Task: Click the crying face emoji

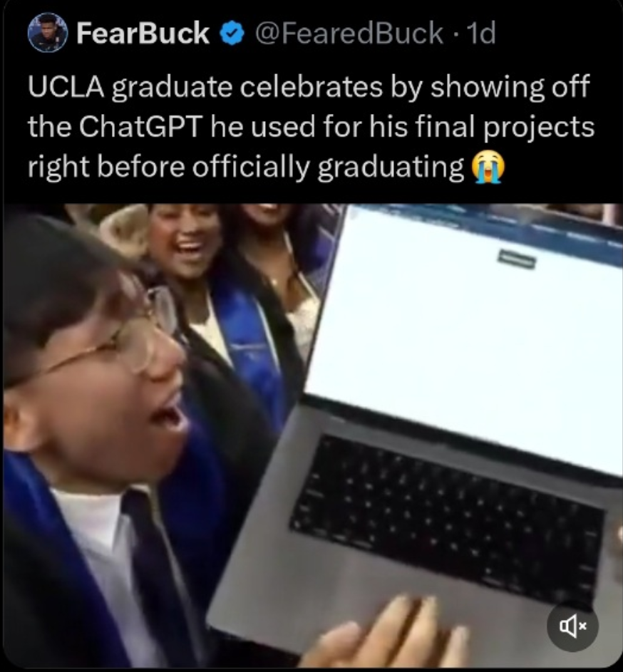Action: coord(488,167)
